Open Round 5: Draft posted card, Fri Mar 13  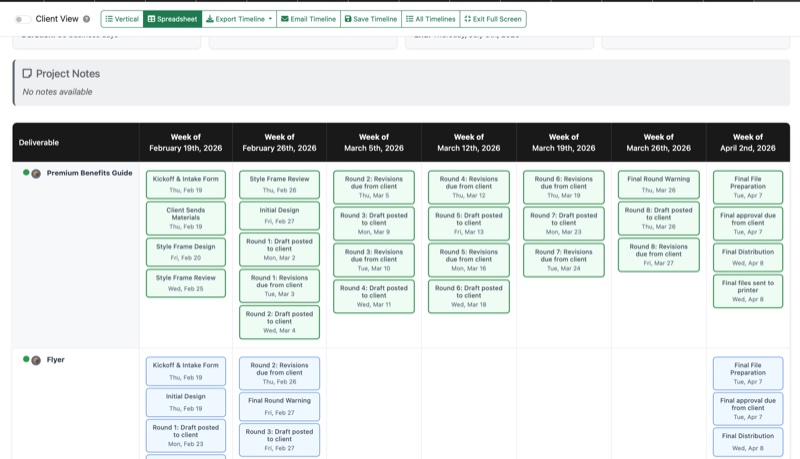pyautogui.click(x=469, y=223)
